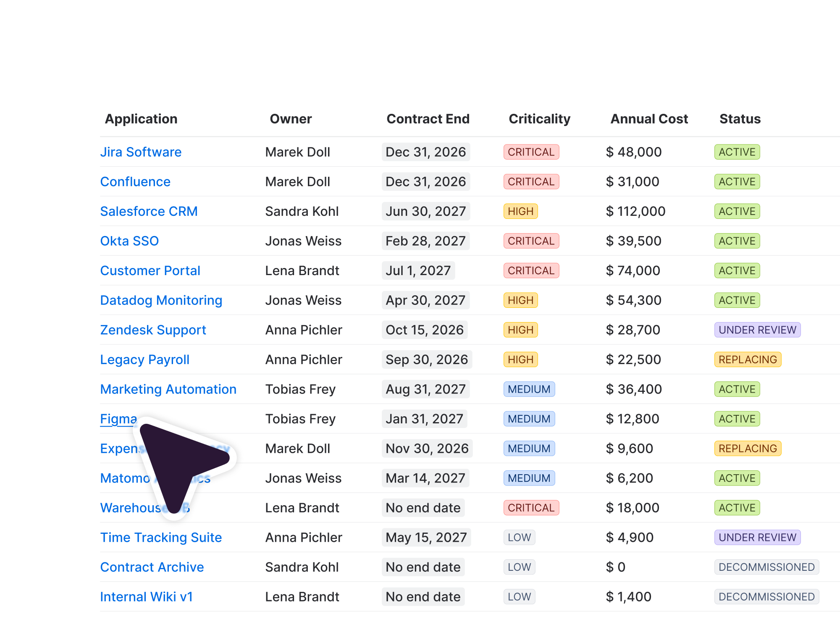Viewport: 840px width, 630px height.
Task: Click owner Lena Brandt in Customer Portal row
Action: [302, 270]
